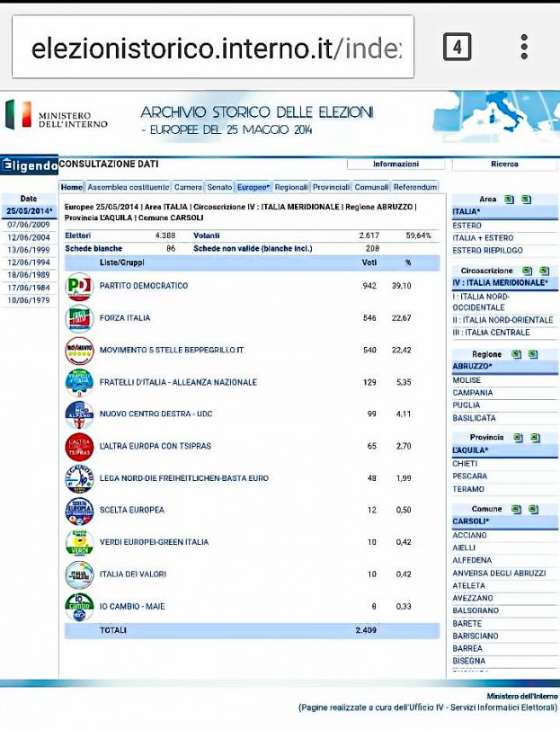Image resolution: width=560 pixels, height=730 pixels.
Task: Select the AVEZZANO comune
Action: [473, 598]
